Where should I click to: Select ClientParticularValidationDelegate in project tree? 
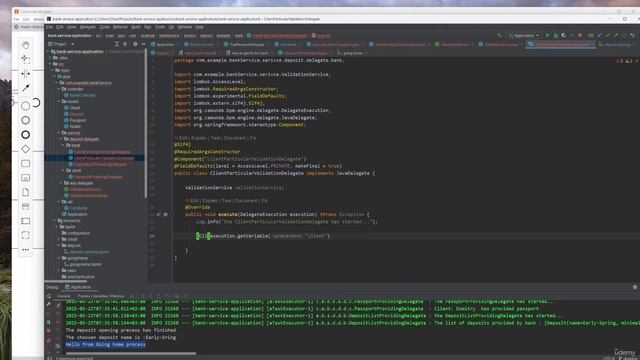(104, 158)
